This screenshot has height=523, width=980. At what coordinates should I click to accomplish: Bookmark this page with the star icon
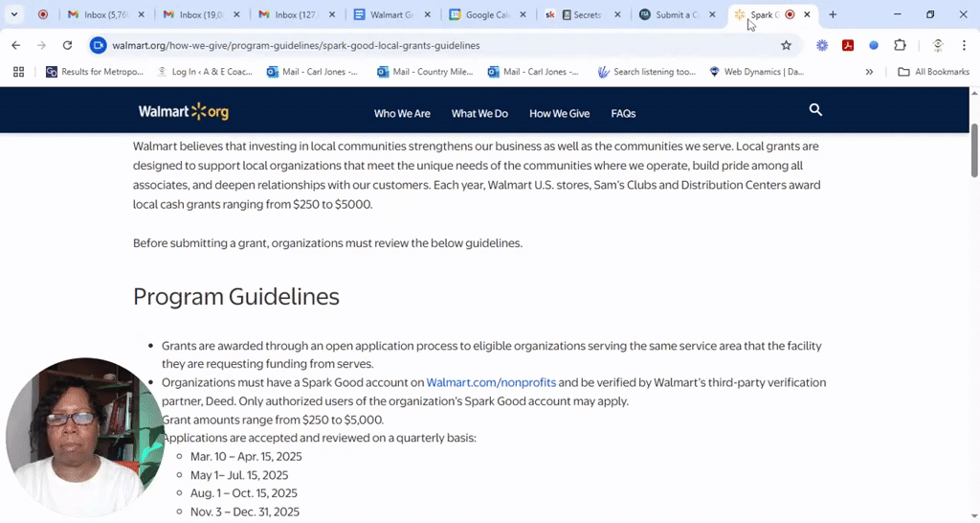coord(786,45)
